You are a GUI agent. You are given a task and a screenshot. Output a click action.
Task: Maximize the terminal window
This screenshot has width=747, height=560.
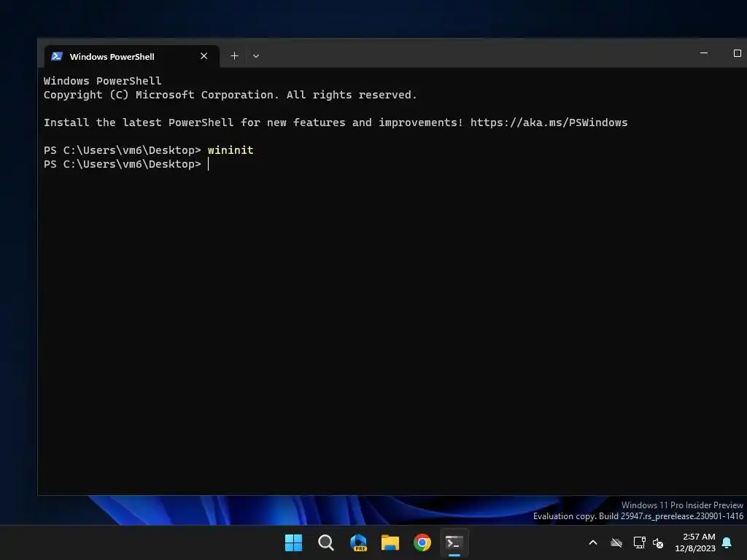click(x=737, y=53)
